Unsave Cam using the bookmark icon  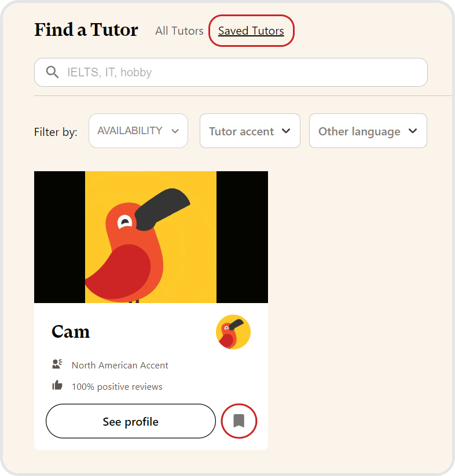tap(238, 420)
